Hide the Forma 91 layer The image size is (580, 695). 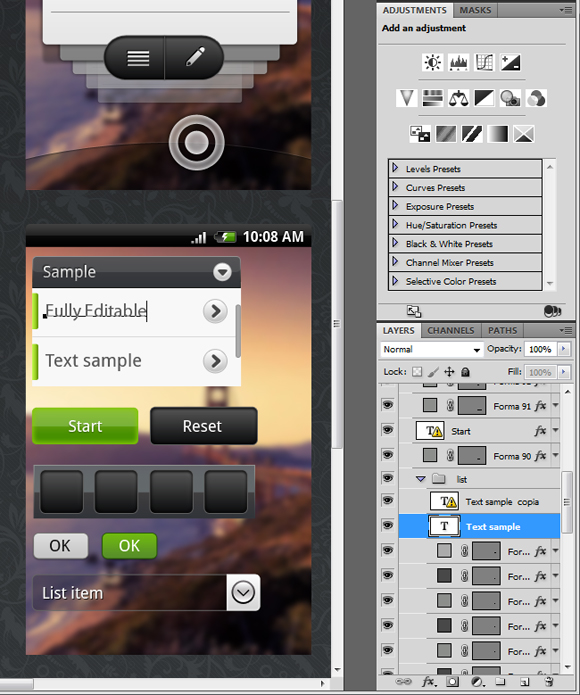(x=388, y=405)
